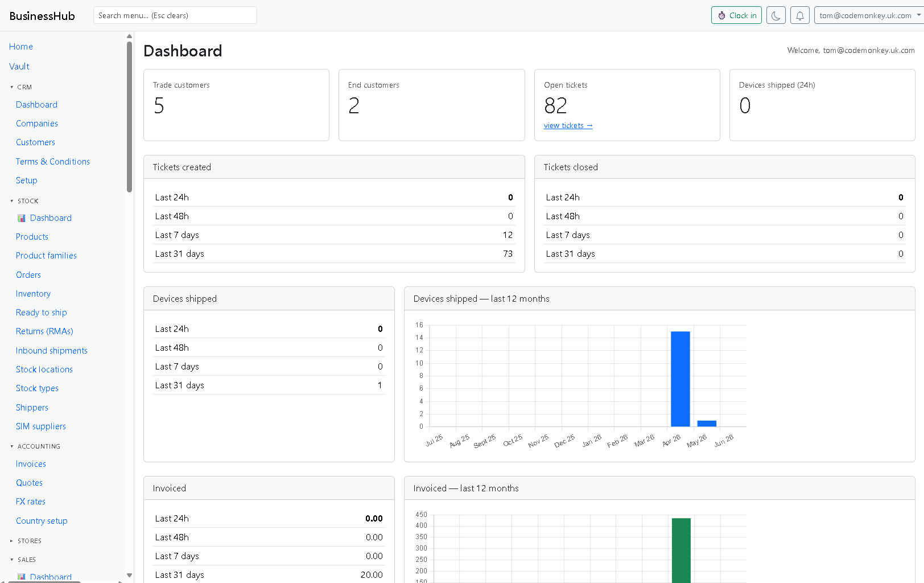
Task: Click Tickets closed panel header
Action: 724,167
